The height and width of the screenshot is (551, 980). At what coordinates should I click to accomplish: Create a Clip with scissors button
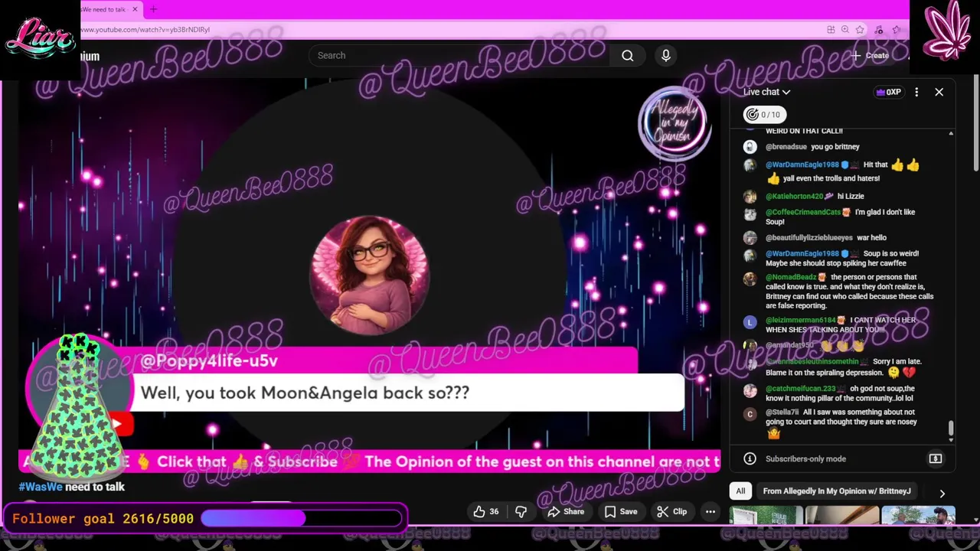pyautogui.click(x=672, y=511)
